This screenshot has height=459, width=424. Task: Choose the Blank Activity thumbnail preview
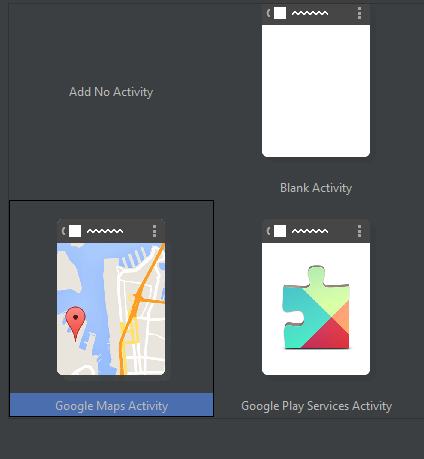(316, 81)
